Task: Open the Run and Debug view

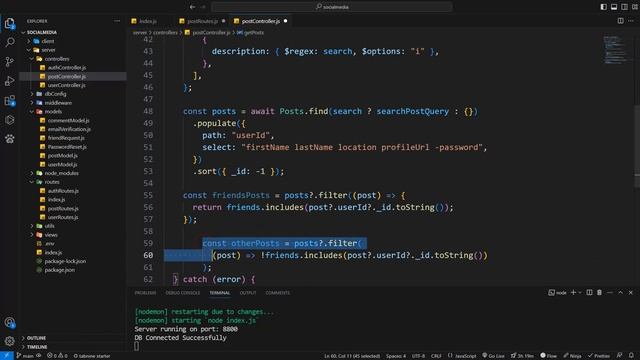Action: [x=9, y=81]
